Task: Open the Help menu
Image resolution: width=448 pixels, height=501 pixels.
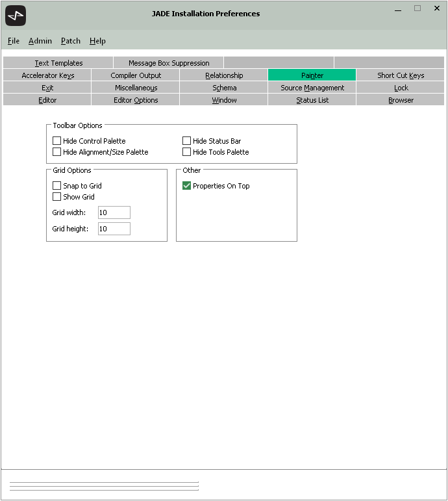Action: (97, 41)
